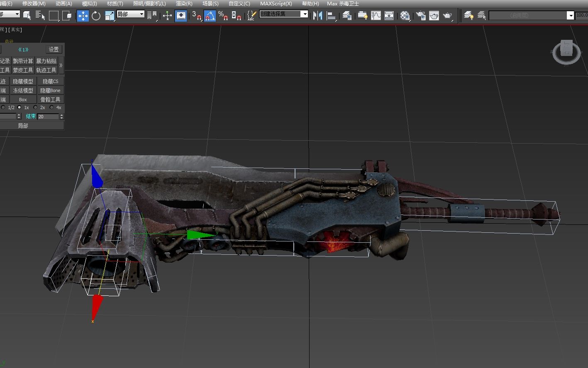Click the Box button in script panel

[23, 100]
